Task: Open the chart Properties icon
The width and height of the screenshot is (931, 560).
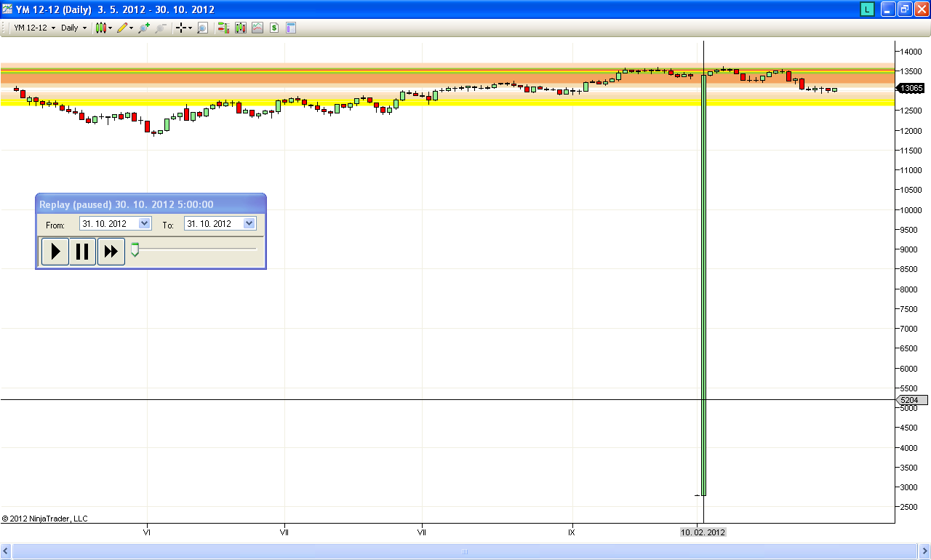Action: coord(291,28)
